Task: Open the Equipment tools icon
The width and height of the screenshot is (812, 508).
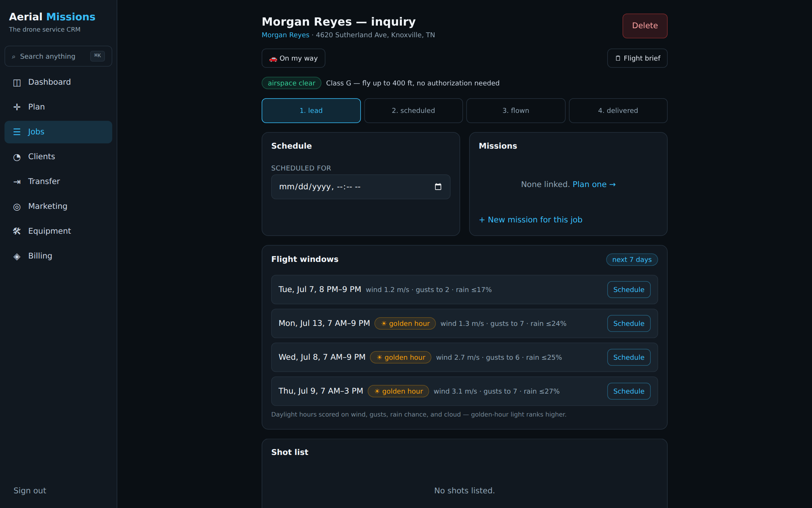Action: coord(17,231)
